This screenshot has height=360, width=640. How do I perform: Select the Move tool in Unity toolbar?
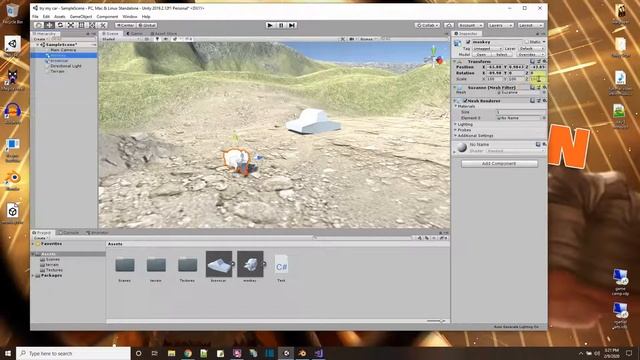point(49,25)
